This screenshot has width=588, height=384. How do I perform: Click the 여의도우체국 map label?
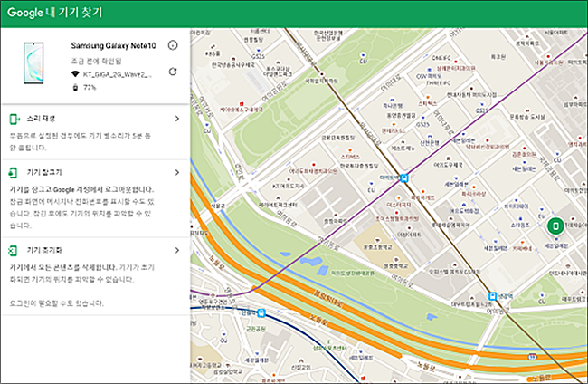(448, 165)
